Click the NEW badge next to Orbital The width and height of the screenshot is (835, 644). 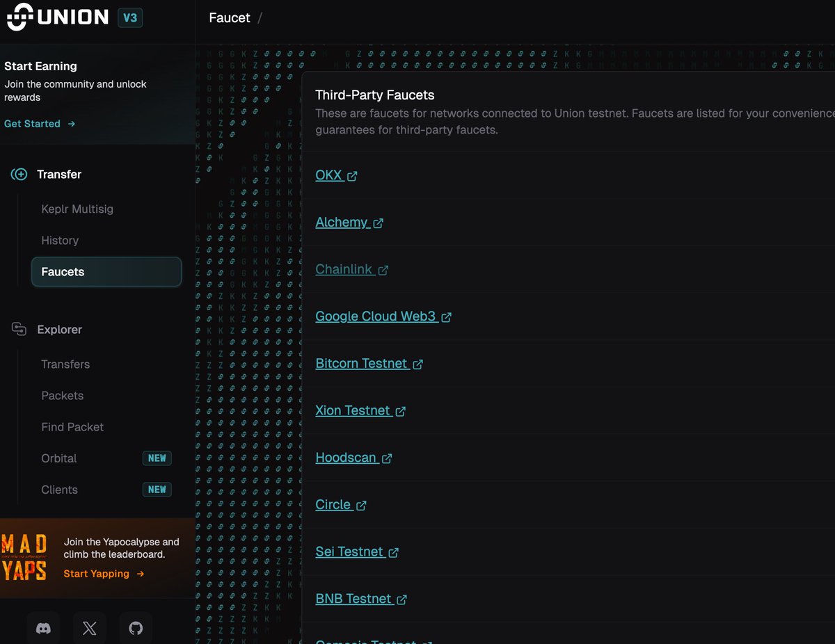click(157, 458)
